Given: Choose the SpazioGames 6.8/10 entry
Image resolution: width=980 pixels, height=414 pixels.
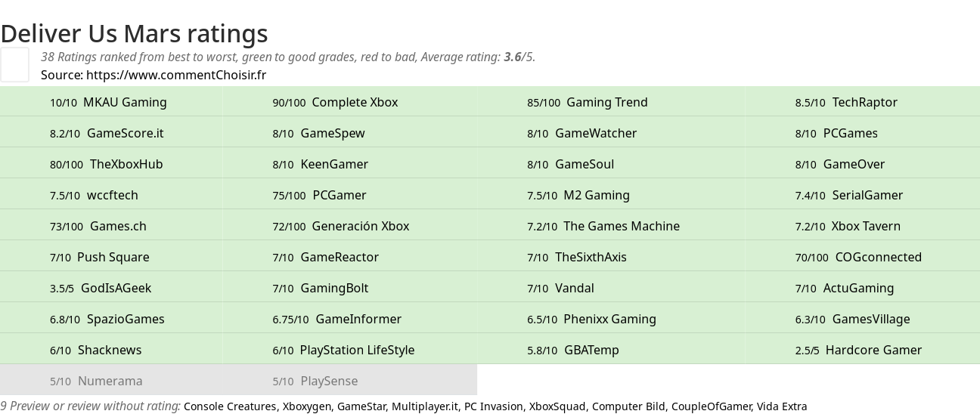Looking at the screenshot, I should (x=107, y=319).
